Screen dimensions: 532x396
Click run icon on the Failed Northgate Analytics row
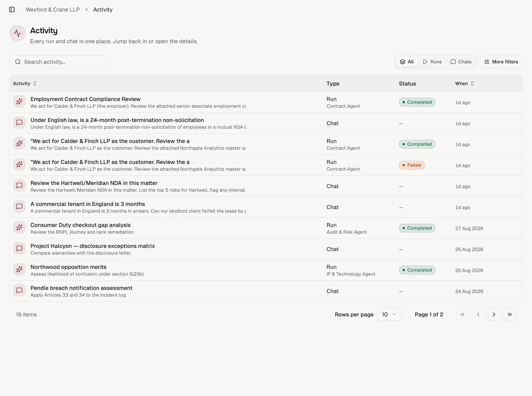pos(19,164)
